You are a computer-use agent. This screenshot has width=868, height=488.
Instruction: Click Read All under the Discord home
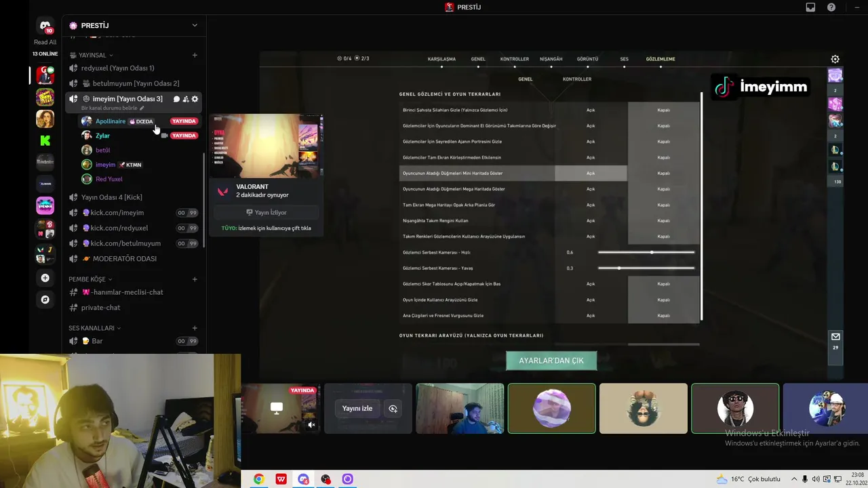click(x=45, y=42)
